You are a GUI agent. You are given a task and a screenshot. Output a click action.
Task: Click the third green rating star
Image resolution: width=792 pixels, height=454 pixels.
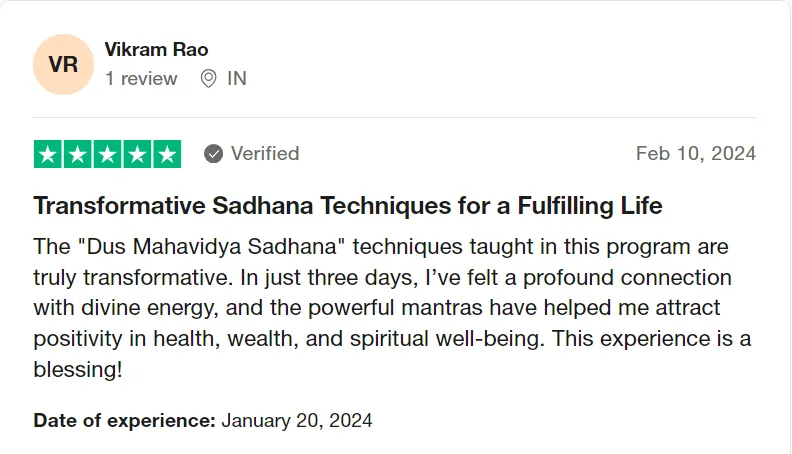click(x=107, y=154)
